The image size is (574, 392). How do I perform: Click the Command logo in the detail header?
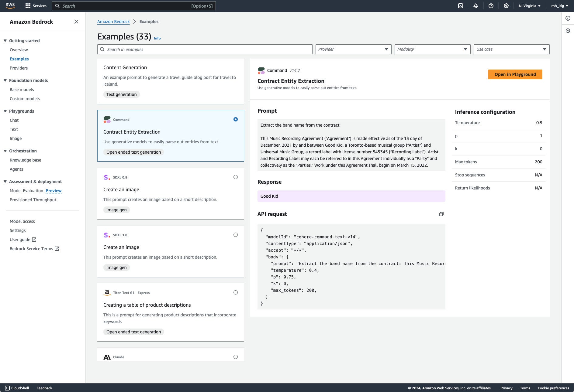click(261, 70)
